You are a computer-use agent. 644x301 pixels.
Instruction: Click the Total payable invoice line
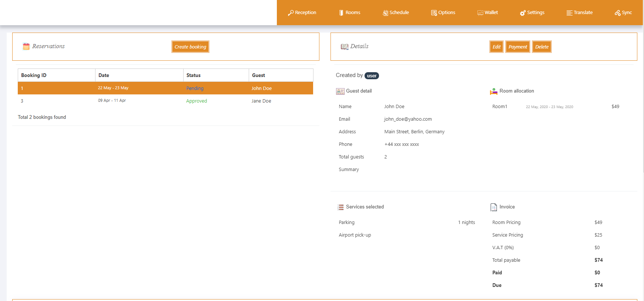click(x=506, y=260)
